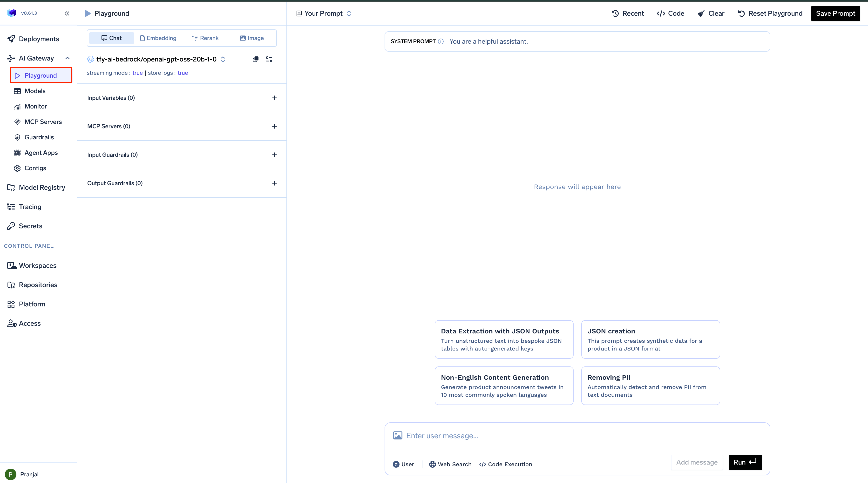Open the Playground sidebar item
868x486 pixels.
point(41,75)
